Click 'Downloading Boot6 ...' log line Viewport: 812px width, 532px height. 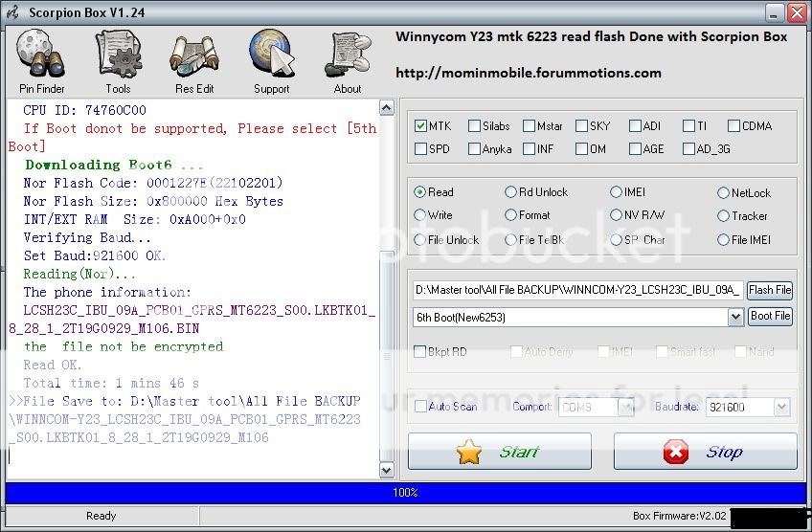click(x=114, y=166)
